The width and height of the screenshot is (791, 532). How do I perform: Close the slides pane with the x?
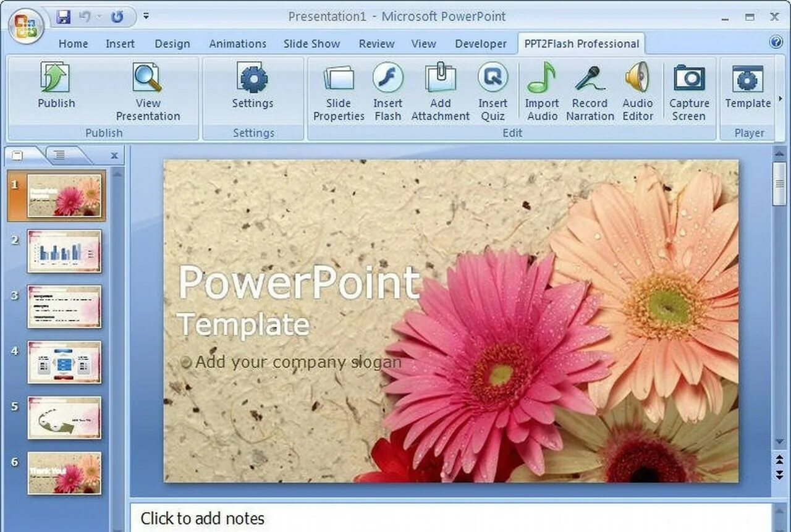114,156
